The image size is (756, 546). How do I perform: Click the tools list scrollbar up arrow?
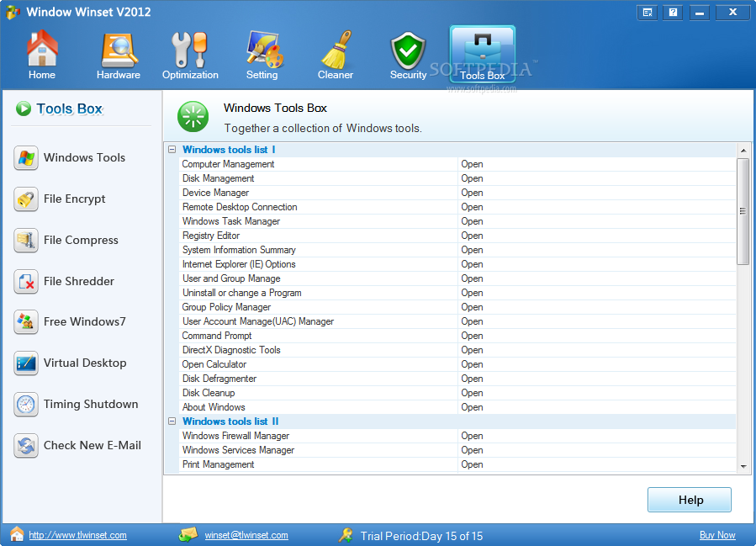click(x=743, y=151)
